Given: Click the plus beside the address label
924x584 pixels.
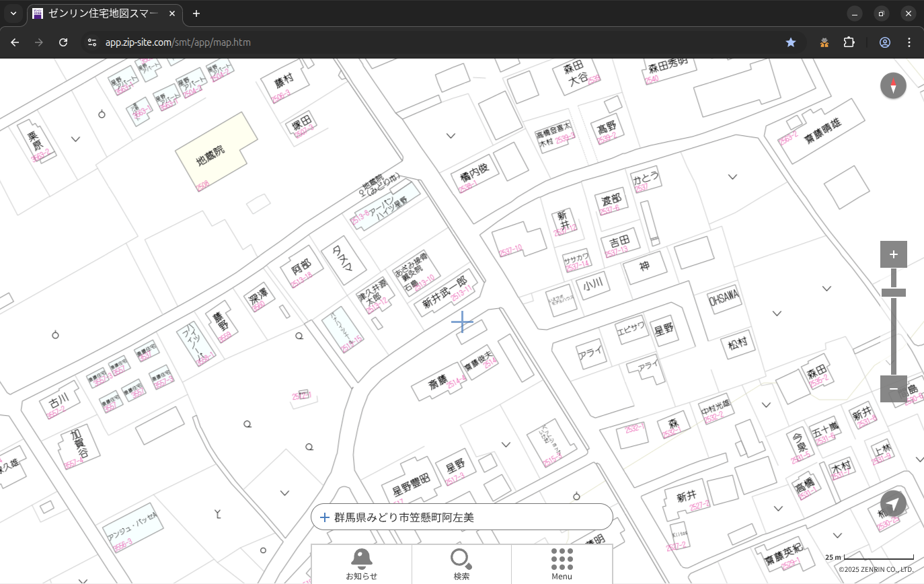Looking at the screenshot, I should pos(324,517).
